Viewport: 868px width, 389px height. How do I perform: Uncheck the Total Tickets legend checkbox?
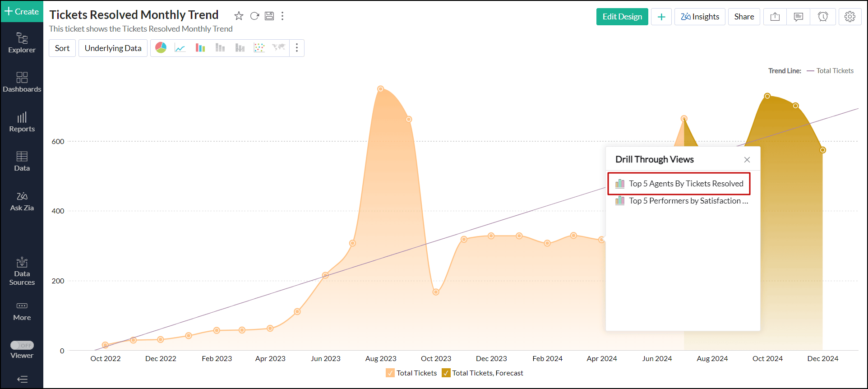click(x=390, y=373)
